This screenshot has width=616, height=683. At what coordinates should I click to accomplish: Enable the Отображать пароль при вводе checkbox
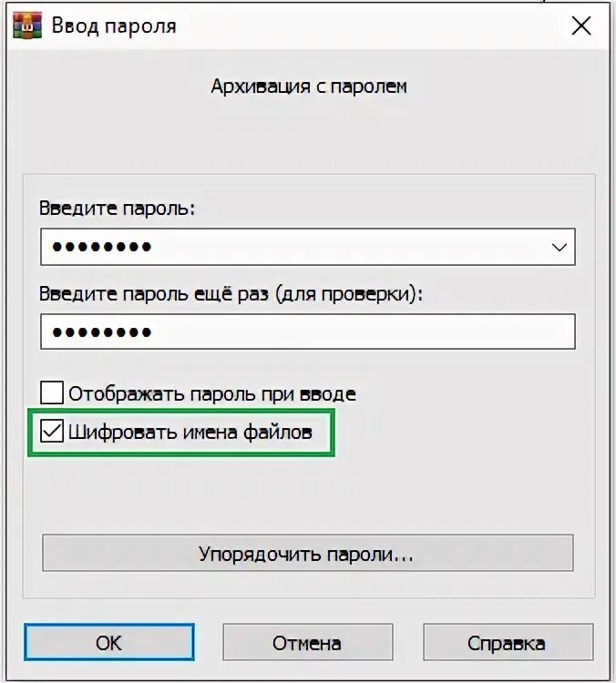(x=52, y=392)
